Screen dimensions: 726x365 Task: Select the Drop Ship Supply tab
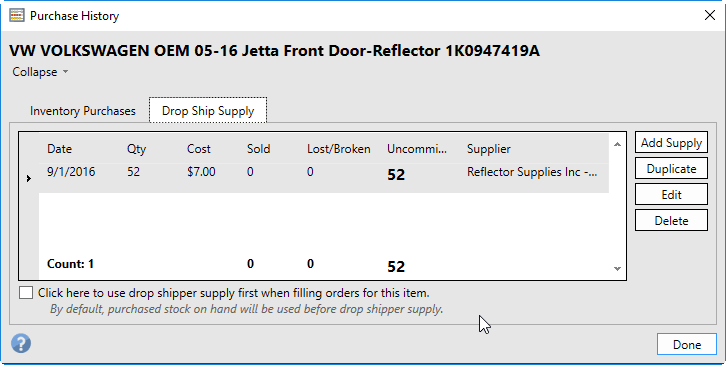208,110
